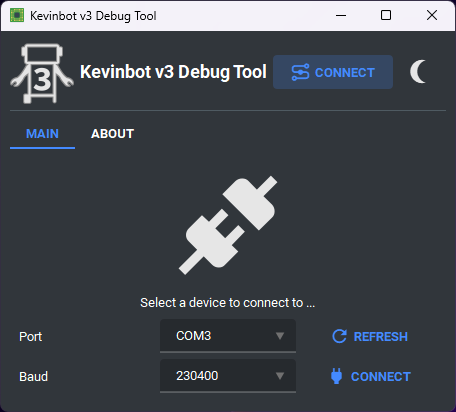This screenshot has width=456, height=412.
Task: Click the Baud label
Action: [x=33, y=376]
